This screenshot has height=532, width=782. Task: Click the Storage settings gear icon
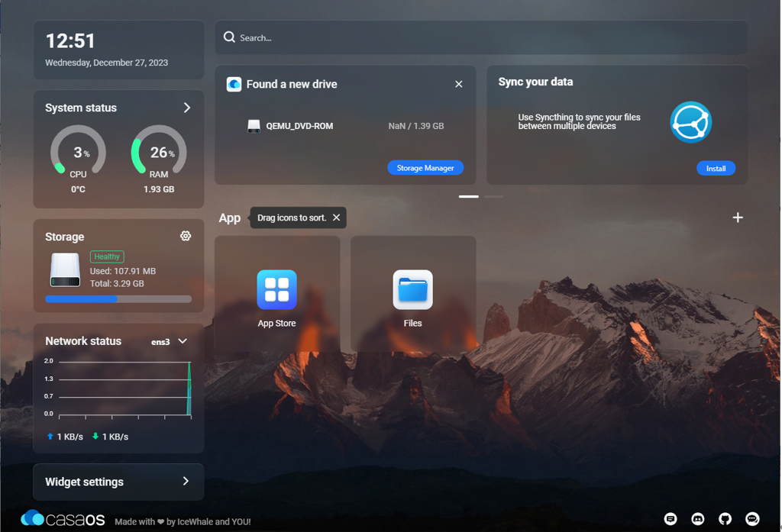pyautogui.click(x=186, y=236)
